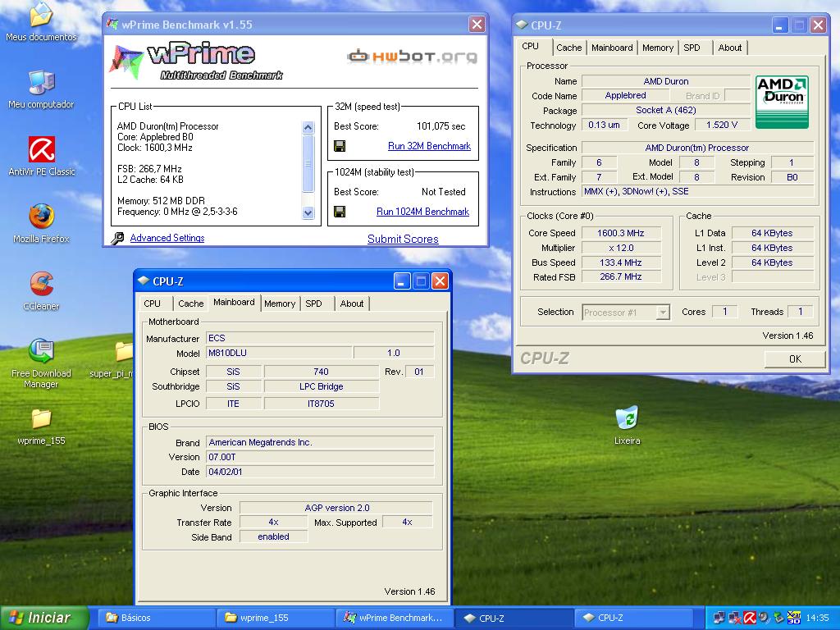Switch to Básicos taskbar button

pyautogui.click(x=158, y=618)
